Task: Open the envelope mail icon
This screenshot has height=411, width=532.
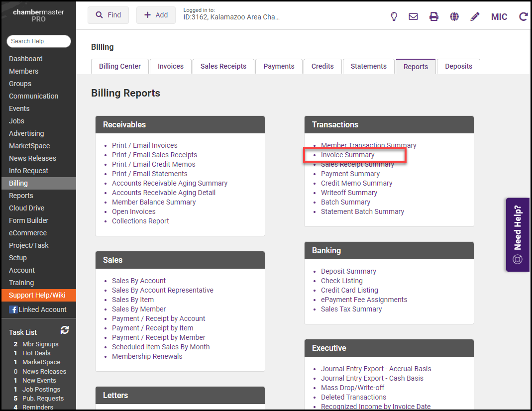Action: click(x=413, y=16)
